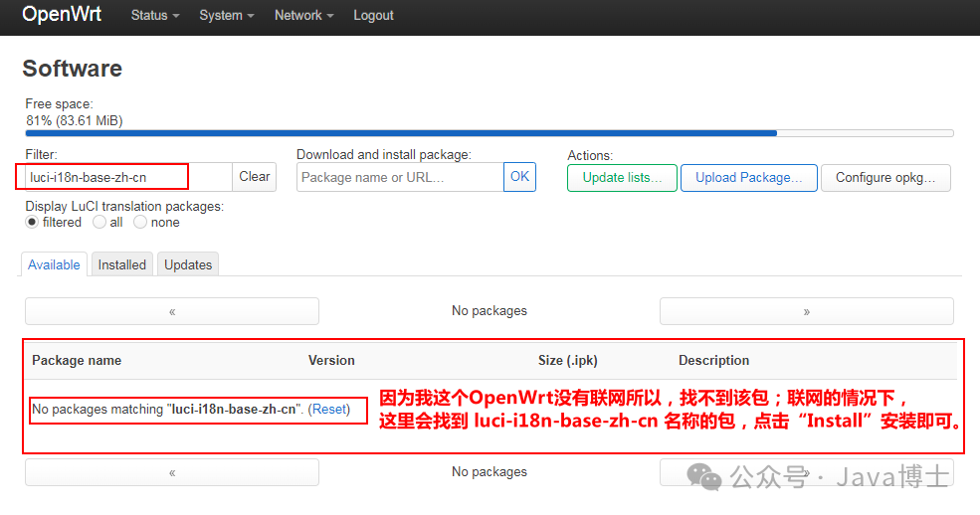This screenshot has height=515, width=980.
Task: Click the Package name or URL field
Action: 400,177
